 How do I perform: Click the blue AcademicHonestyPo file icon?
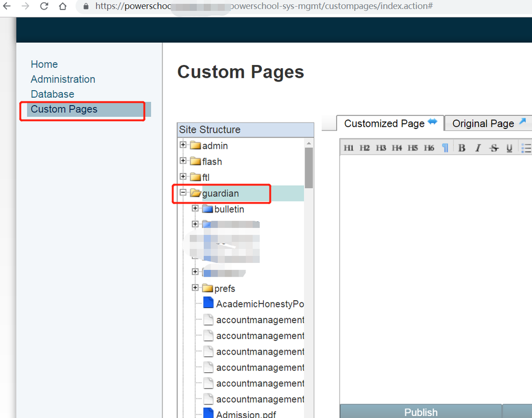coord(208,302)
